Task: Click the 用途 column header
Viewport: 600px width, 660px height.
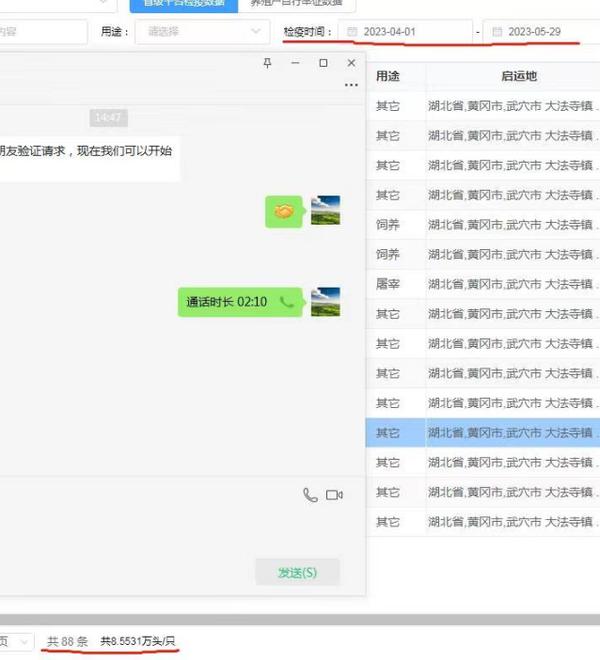Action: coord(388,76)
